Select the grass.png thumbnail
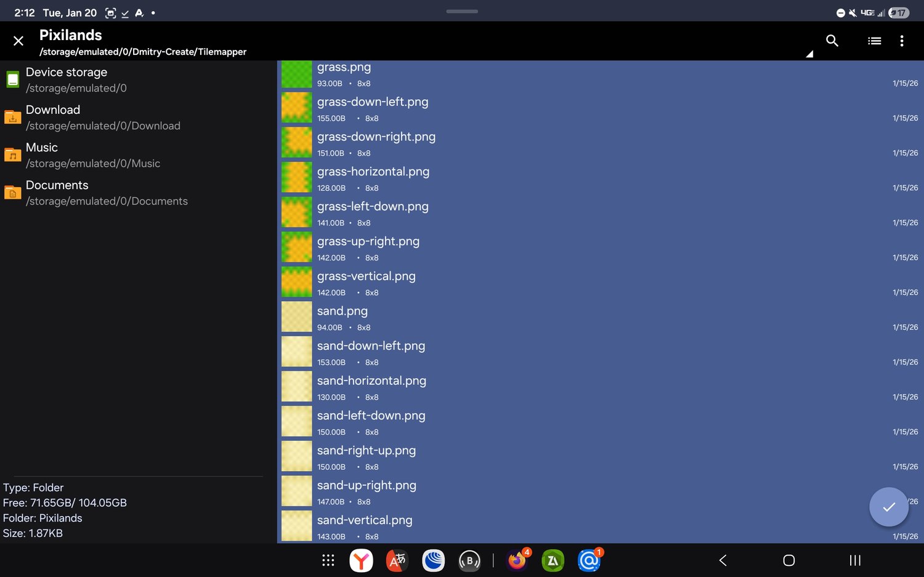The height and width of the screenshot is (577, 924). tap(297, 75)
